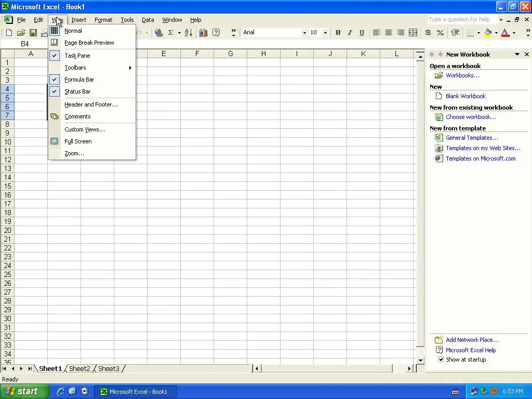532x399 pixels.
Task: Click the Normal view grid icon
Action: tap(54, 31)
